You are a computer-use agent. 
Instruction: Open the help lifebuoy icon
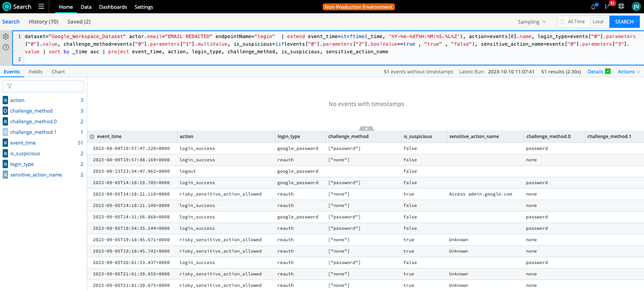click(621, 6)
